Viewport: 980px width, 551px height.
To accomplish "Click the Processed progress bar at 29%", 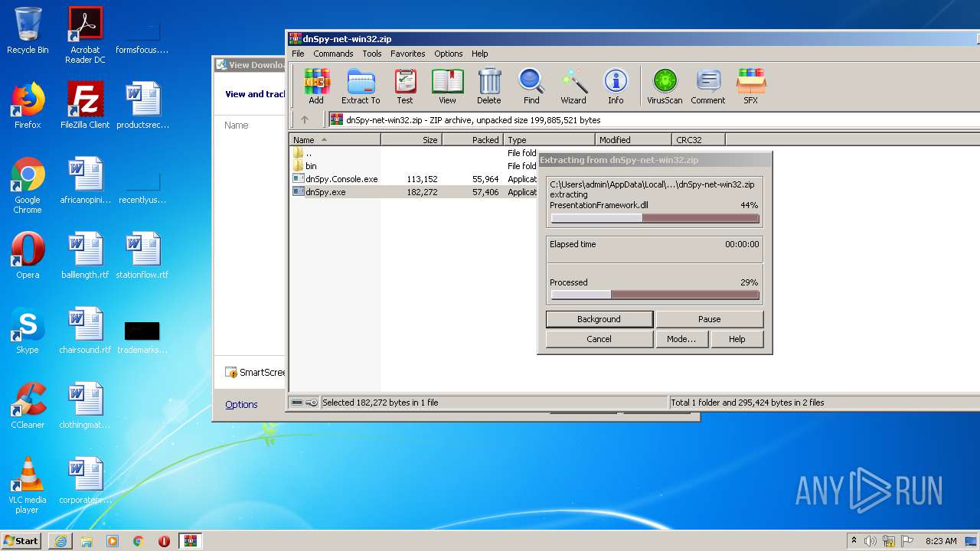I will pyautogui.click(x=655, y=295).
